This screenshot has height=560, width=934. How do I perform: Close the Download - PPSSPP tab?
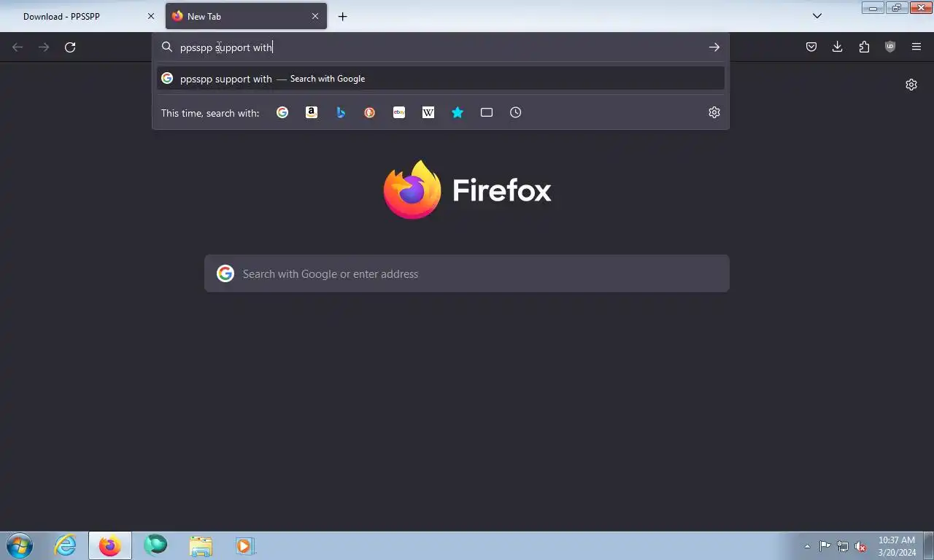151,16
